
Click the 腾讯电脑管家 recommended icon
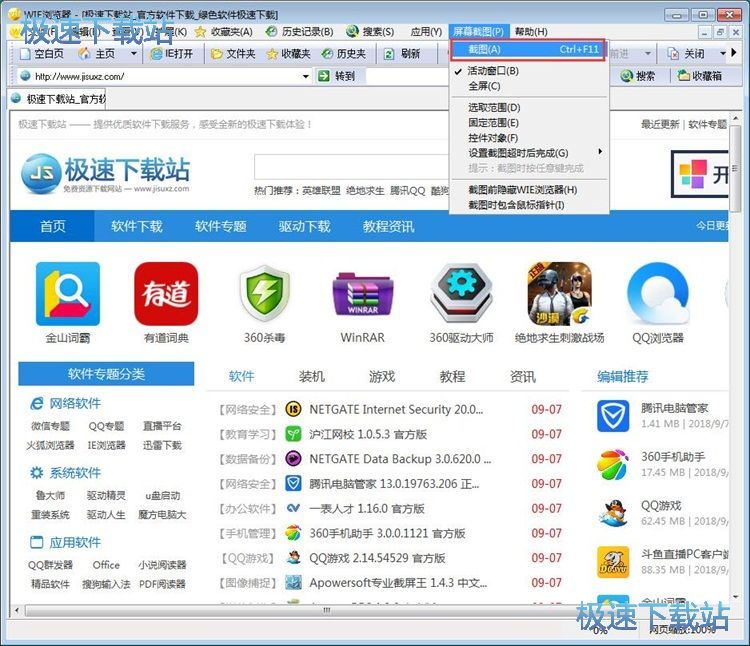613,416
